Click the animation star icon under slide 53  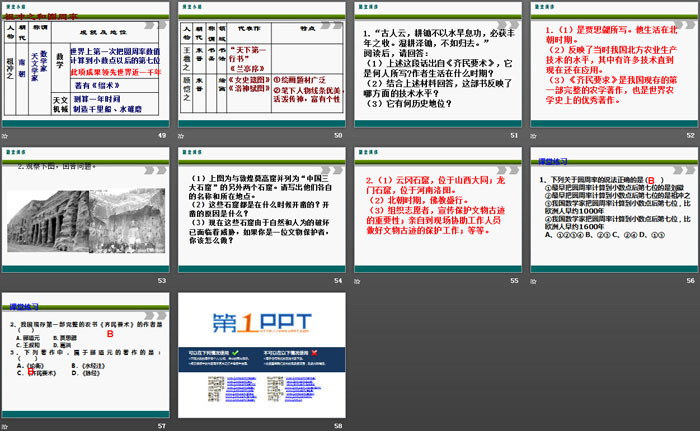6,279
